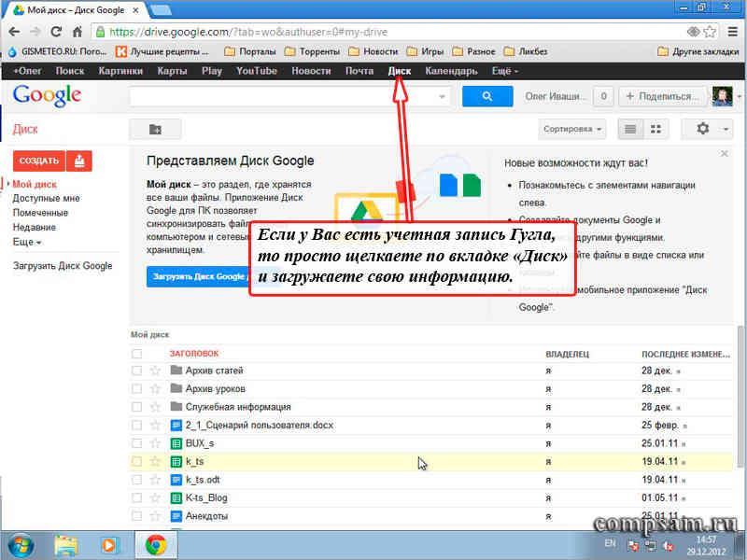Viewport: 747px width, 560px height.
Task: Bookmark this page with the star icon
Action: [710, 32]
